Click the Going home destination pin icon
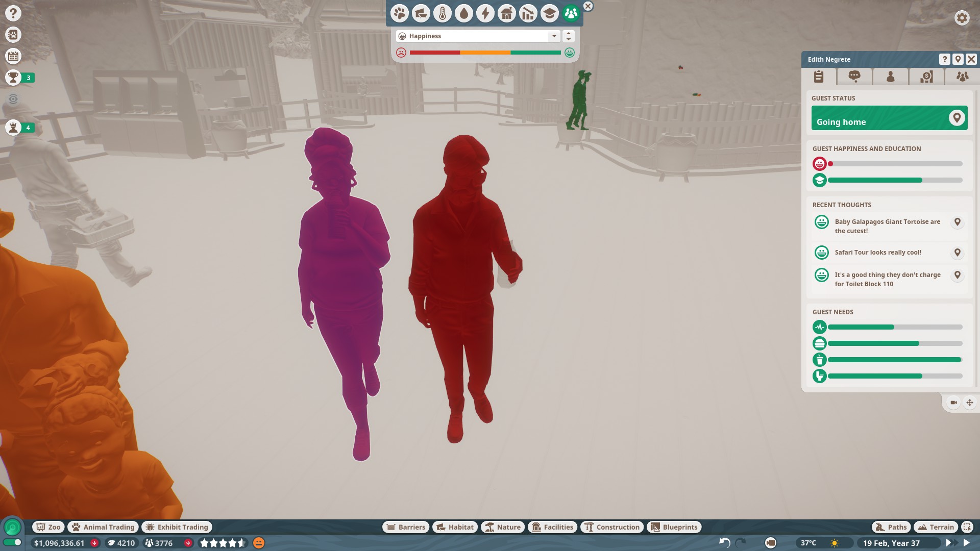 [957, 118]
